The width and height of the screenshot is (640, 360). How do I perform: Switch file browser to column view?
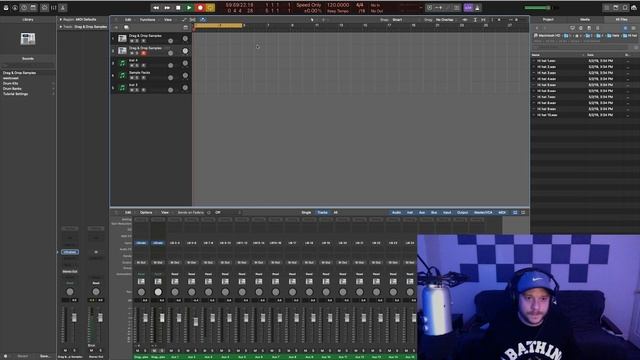[x=633, y=28]
